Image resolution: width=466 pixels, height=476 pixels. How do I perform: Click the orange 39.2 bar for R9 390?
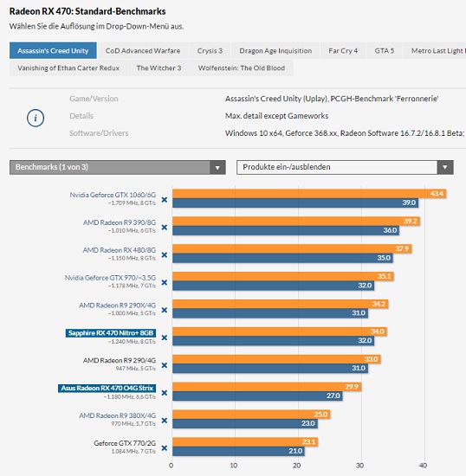point(296,222)
